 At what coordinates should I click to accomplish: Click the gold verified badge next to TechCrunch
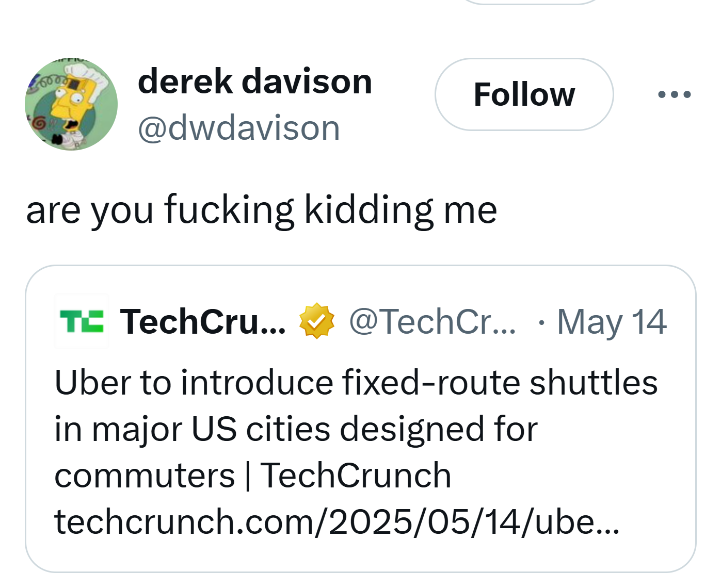(x=317, y=321)
